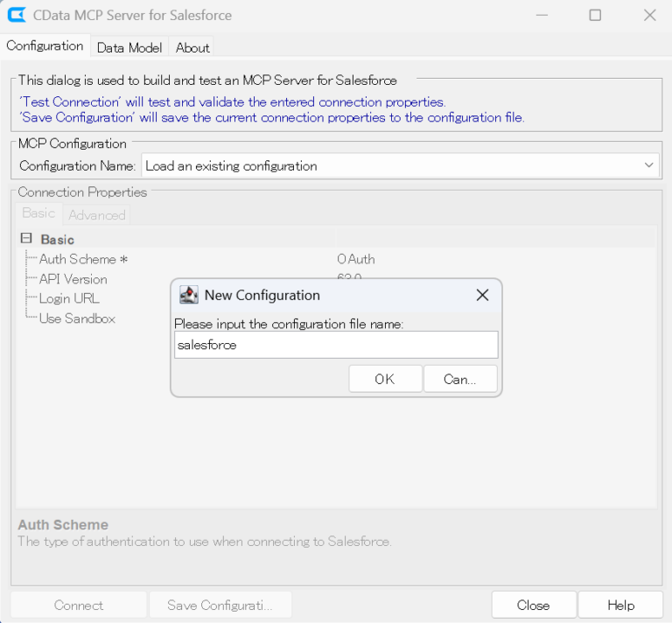Maximize the CData MCP Server window

point(595,15)
